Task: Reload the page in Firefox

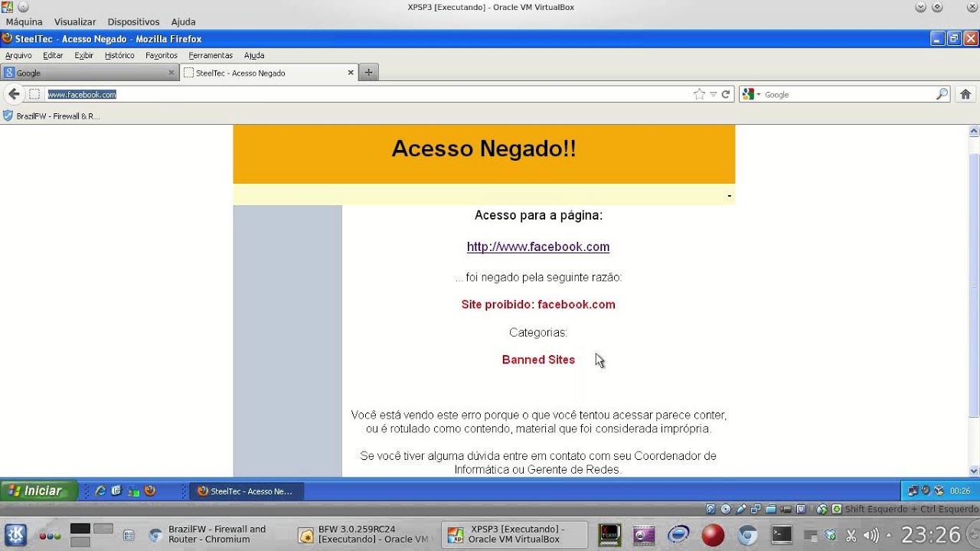Action: 726,94
